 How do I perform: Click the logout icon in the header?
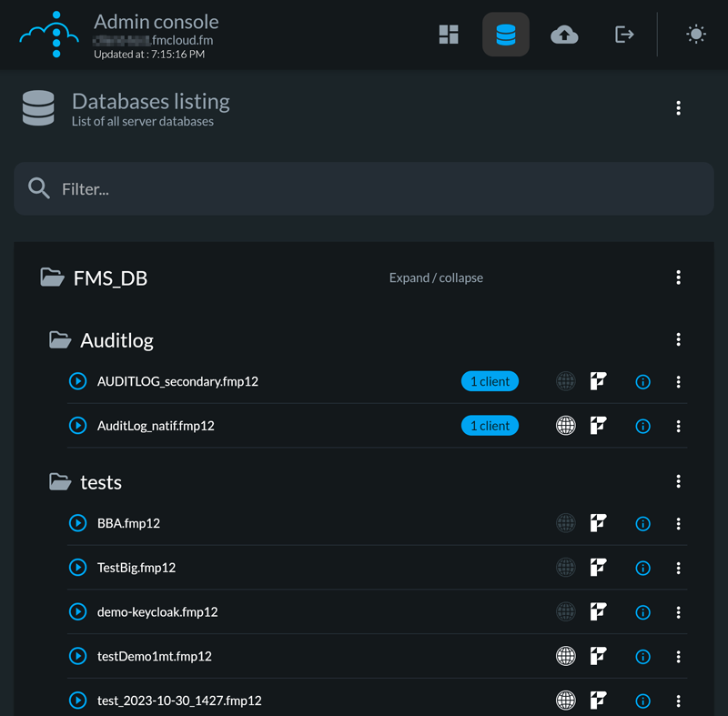tap(624, 34)
